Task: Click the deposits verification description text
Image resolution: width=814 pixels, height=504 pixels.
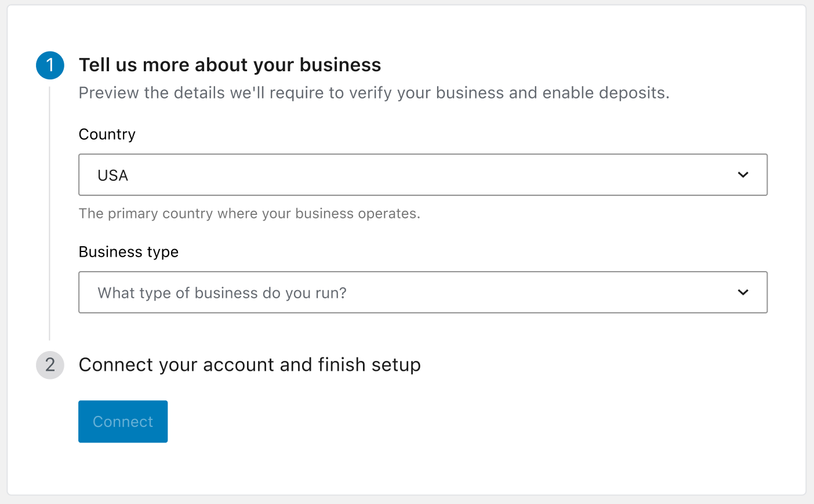Action: [x=374, y=92]
